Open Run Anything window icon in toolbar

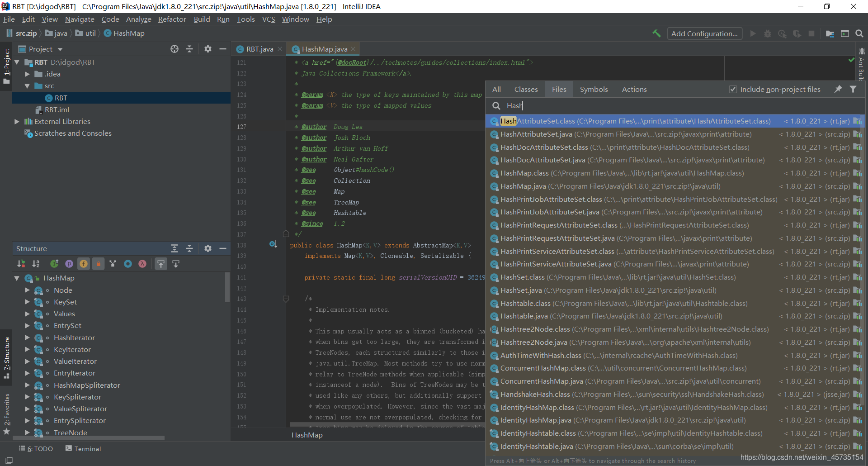click(845, 33)
